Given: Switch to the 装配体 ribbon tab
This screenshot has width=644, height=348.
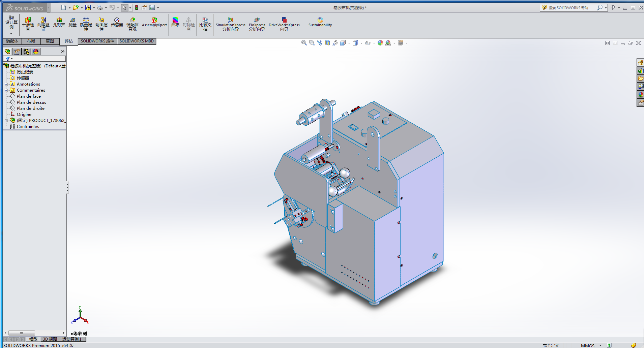Looking at the screenshot, I should [x=12, y=41].
